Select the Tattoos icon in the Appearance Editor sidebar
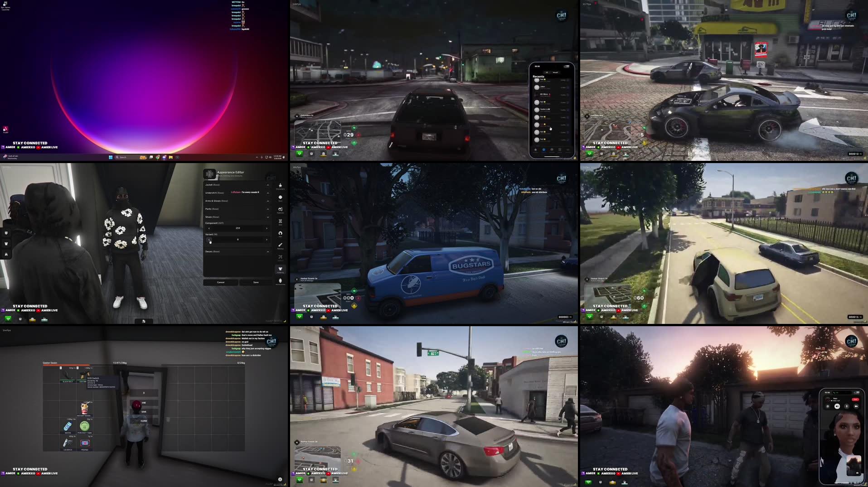Image resolution: width=868 pixels, height=487 pixels. [280, 257]
